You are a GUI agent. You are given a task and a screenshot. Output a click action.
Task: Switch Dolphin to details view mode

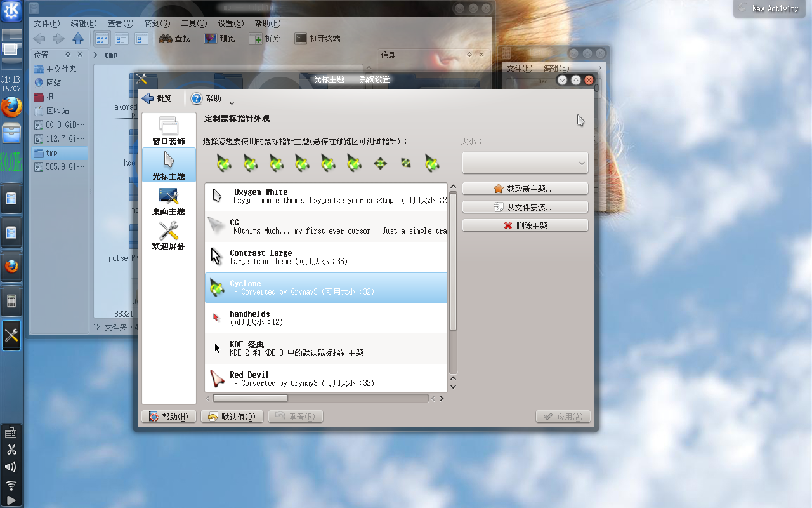point(121,39)
